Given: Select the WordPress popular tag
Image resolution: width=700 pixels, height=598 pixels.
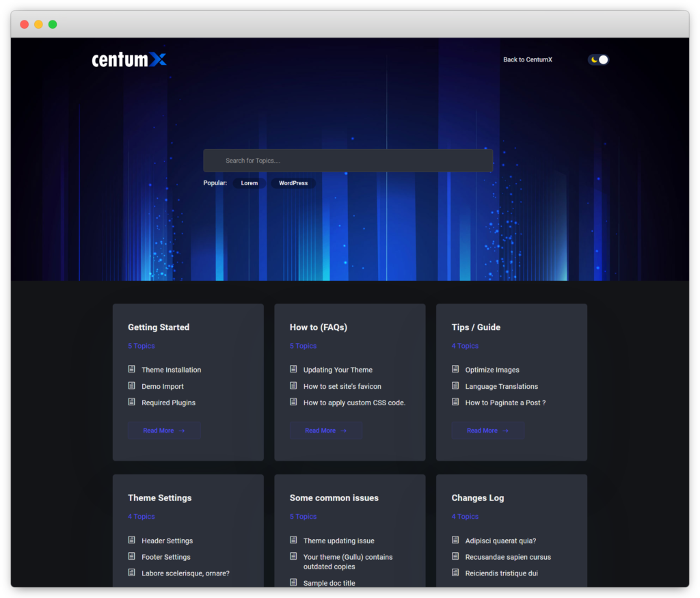Looking at the screenshot, I should (x=293, y=183).
